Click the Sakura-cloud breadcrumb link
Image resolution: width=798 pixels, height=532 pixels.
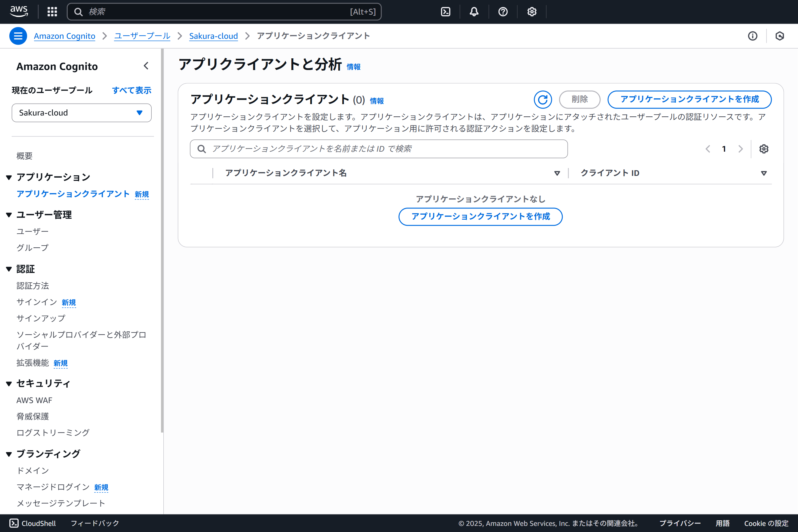(213, 36)
